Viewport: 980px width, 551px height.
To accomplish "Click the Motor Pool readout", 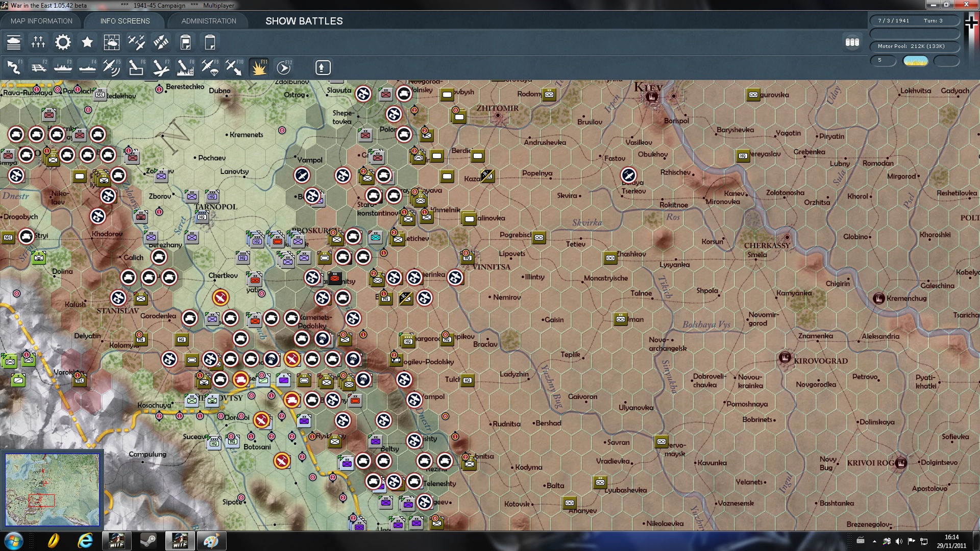I will (x=915, y=46).
